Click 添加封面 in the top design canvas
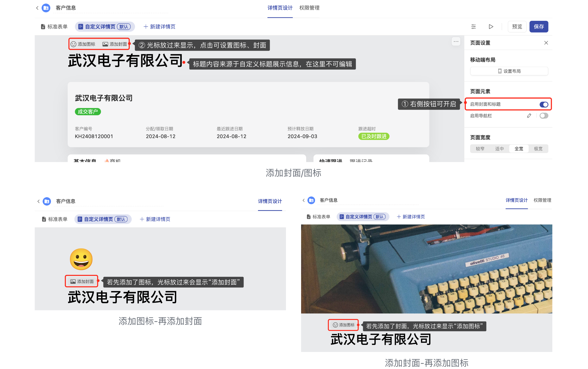This screenshot has height=369, width=588. pyautogui.click(x=115, y=44)
